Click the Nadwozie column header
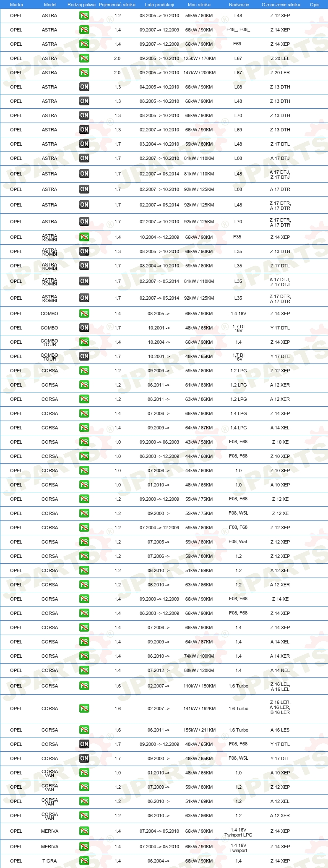The width and height of the screenshot is (328, 868). [x=239, y=5]
